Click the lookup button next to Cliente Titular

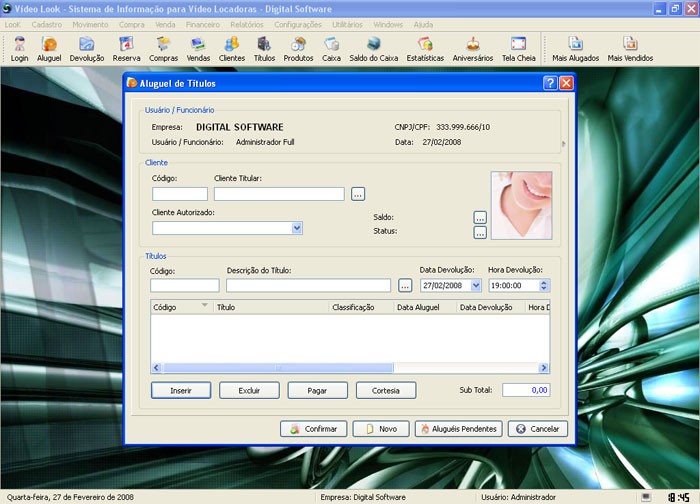[x=358, y=194]
